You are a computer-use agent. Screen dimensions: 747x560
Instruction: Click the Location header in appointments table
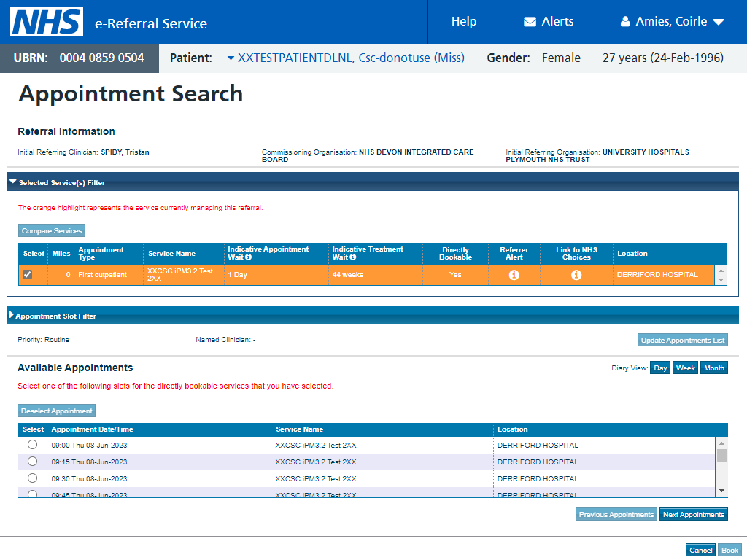coord(512,429)
